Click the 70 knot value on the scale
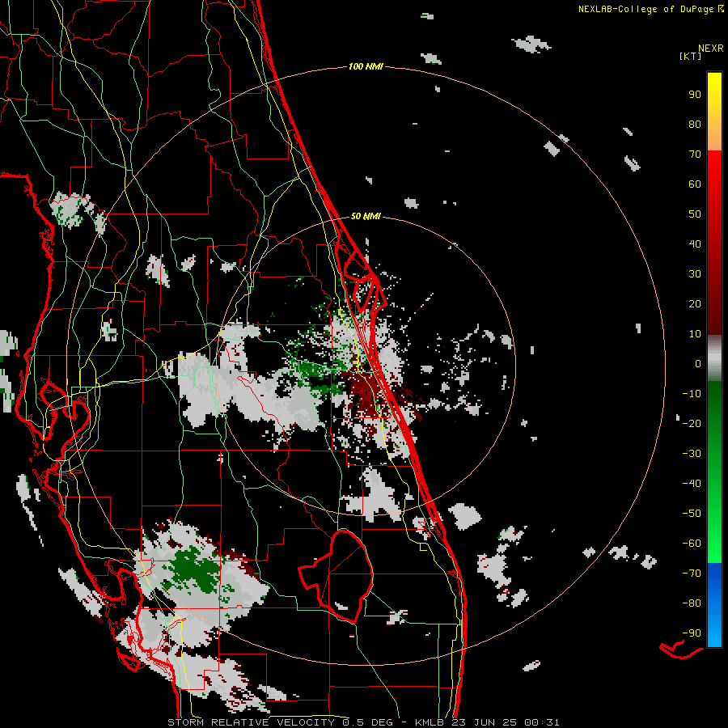Image resolution: width=728 pixels, height=728 pixels. click(695, 154)
